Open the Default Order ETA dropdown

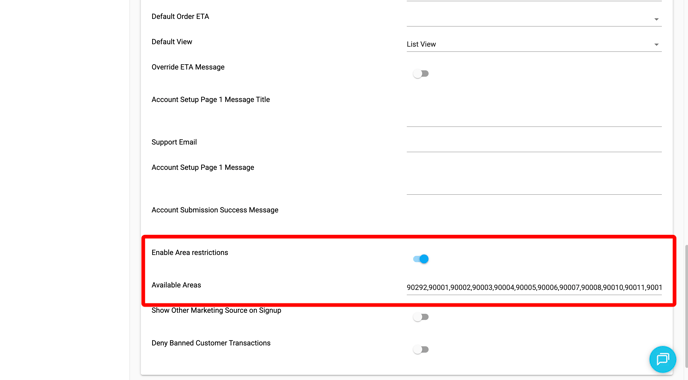click(x=534, y=19)
